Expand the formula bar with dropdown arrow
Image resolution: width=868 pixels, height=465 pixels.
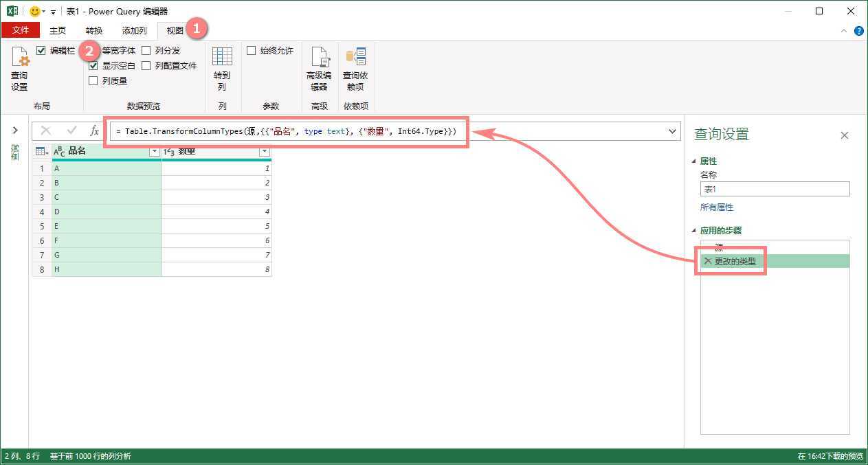(671, 131)
